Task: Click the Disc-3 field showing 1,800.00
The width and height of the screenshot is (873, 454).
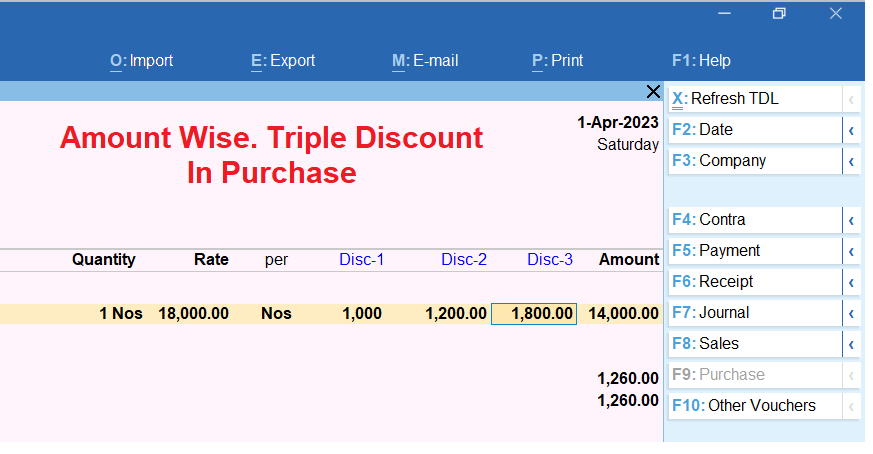Action: coord(533,314)
